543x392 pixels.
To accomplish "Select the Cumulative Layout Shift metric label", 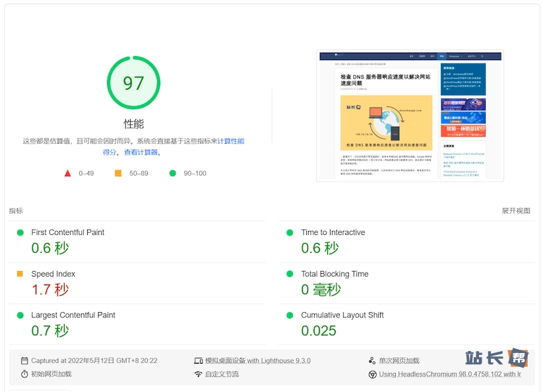I will pos(342,315).
